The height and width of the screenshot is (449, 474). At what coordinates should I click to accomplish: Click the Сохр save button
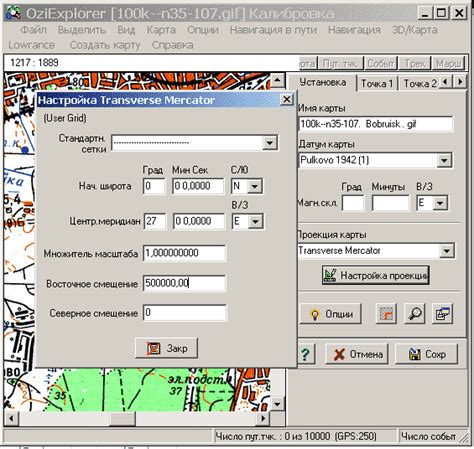click(x=427, y=354)
